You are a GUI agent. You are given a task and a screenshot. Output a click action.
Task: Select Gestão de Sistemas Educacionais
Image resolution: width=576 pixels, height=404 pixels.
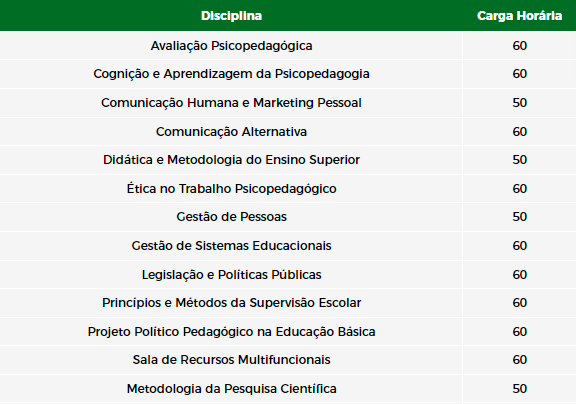[x=231, y=245]
